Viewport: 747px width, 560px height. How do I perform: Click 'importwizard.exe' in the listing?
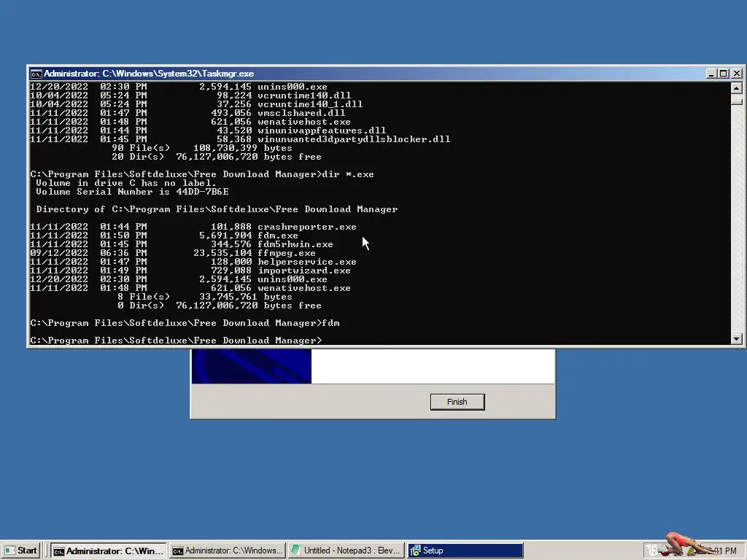(304, 271)
